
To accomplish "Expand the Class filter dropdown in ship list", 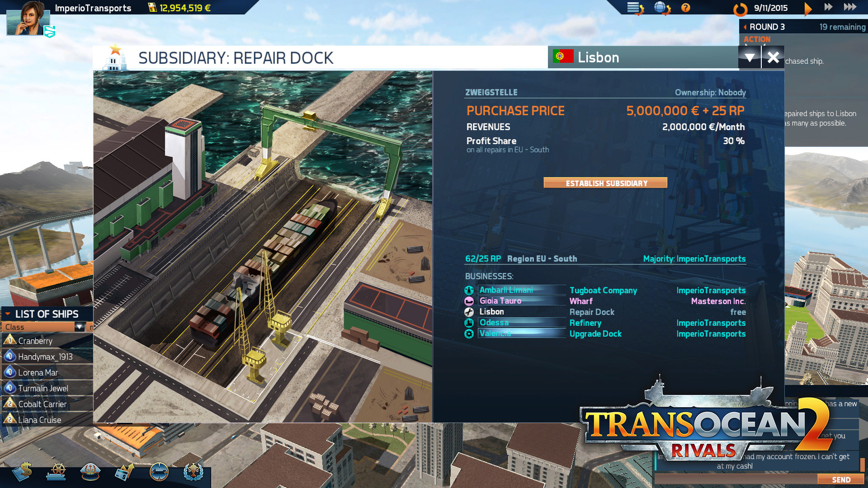I will (78, 327).
